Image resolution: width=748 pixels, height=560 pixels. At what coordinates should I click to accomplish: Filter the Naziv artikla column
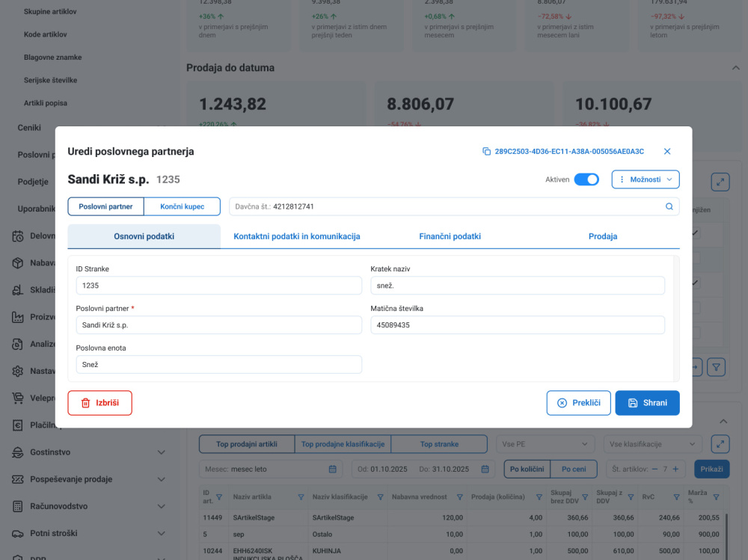(x=301, y=497)
